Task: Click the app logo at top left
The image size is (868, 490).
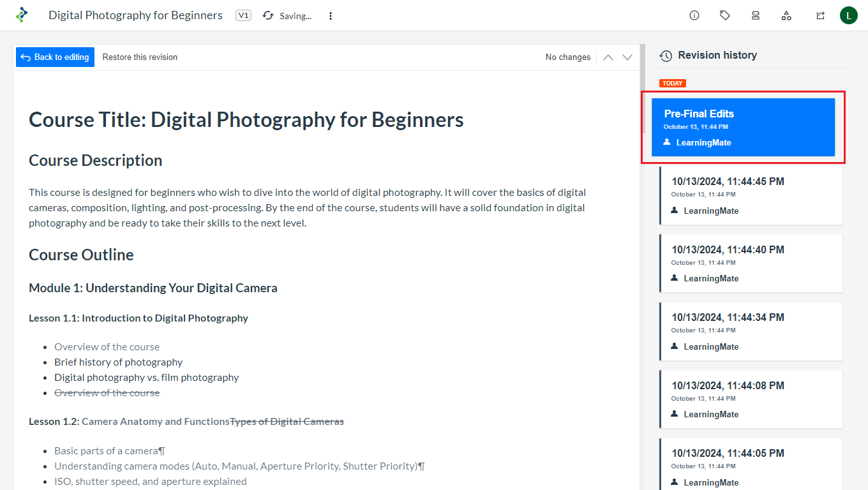Action: [22, 15]
